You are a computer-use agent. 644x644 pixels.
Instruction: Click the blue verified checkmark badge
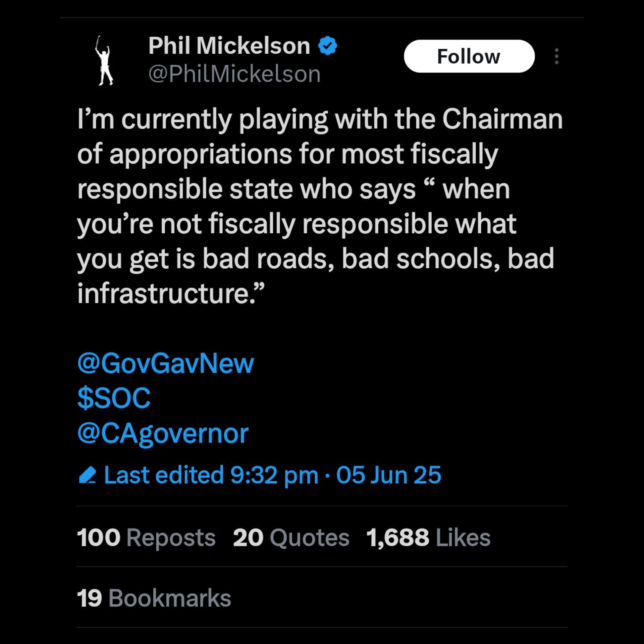[x=327, y=46]
